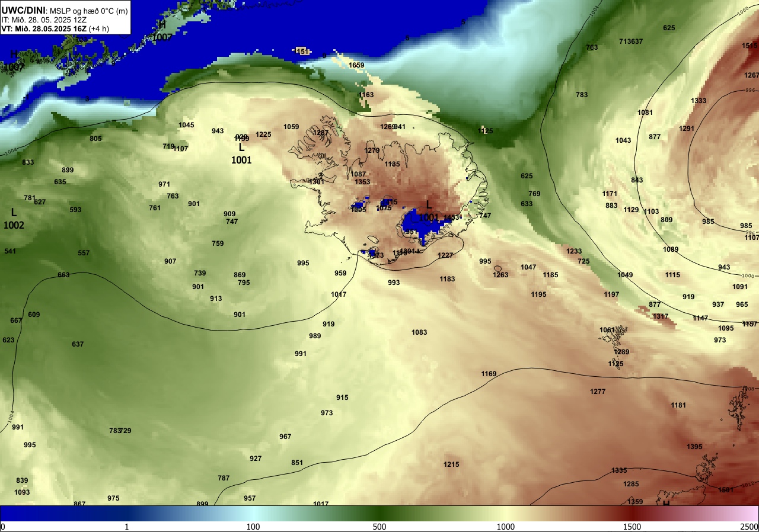
Task: Select the value 959 south of Iceland
Action: pos(340,273)
